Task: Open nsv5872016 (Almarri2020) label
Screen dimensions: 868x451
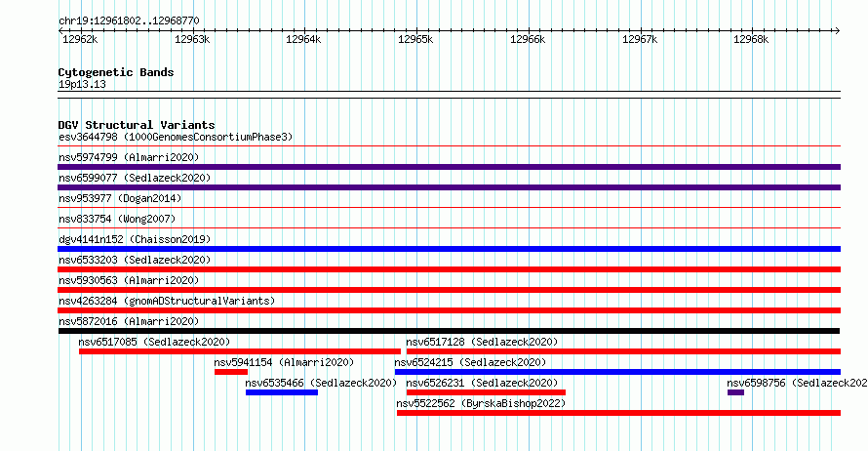Action: [129, 321]
